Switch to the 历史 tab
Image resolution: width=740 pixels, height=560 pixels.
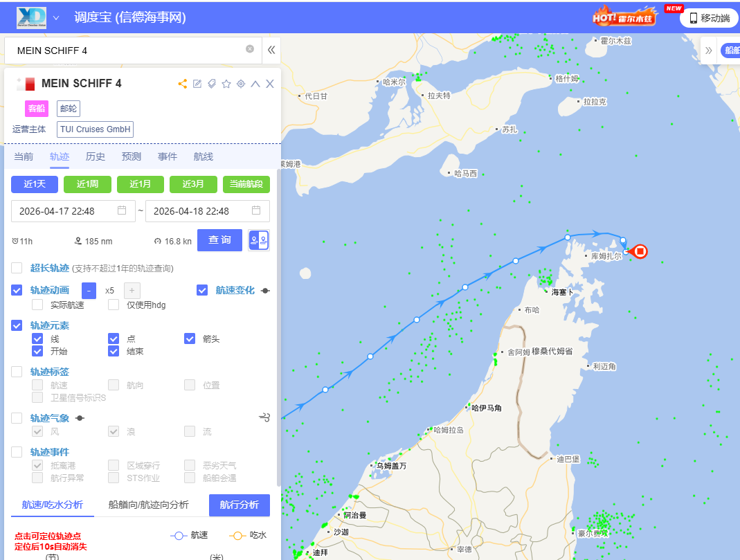[96, 156]
